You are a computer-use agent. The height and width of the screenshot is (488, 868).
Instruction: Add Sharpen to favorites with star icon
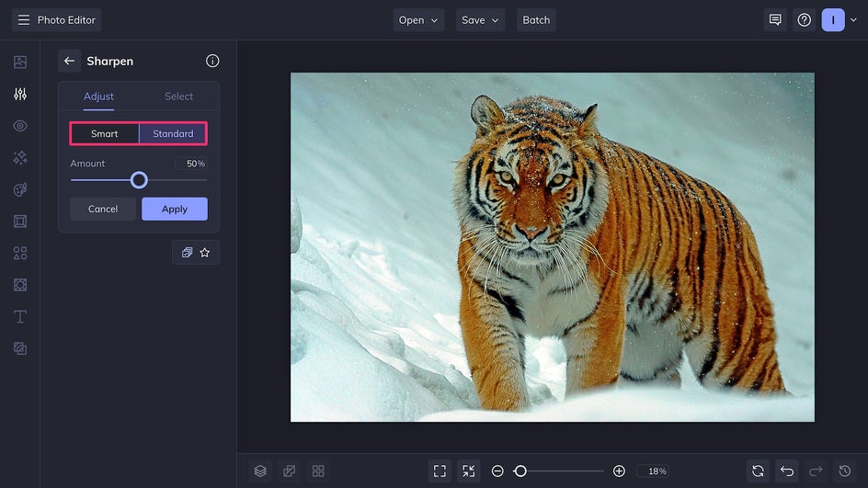point(205,252)
